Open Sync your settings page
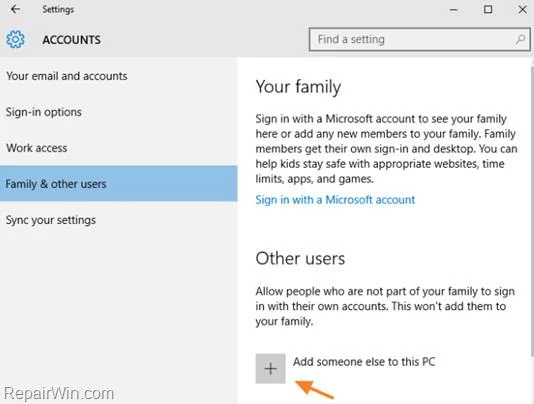534x404 pixels. [50, 220]
